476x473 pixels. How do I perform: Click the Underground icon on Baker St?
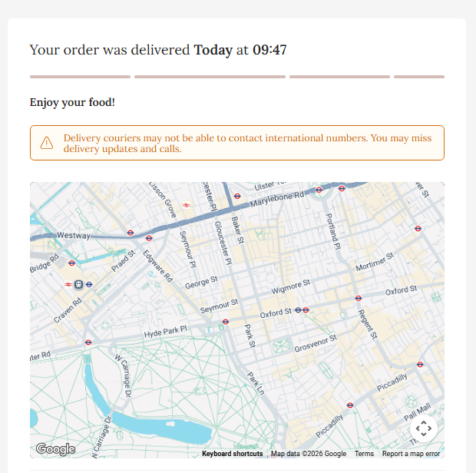click(x=237, y=197)
